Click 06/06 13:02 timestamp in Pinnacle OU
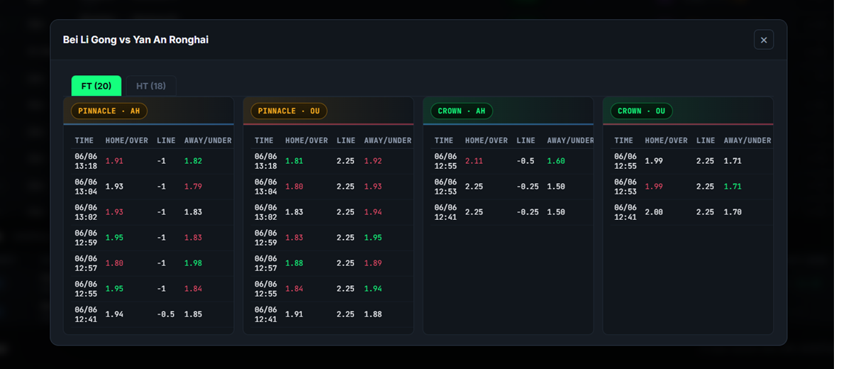This screenshot has width=868, height=369. click(x=266, y=212)
